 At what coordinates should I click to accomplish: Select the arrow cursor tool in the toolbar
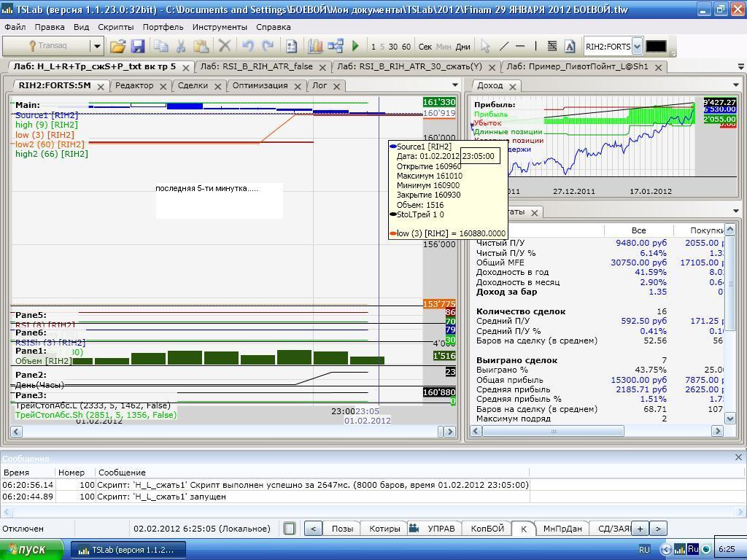[485, 46]
